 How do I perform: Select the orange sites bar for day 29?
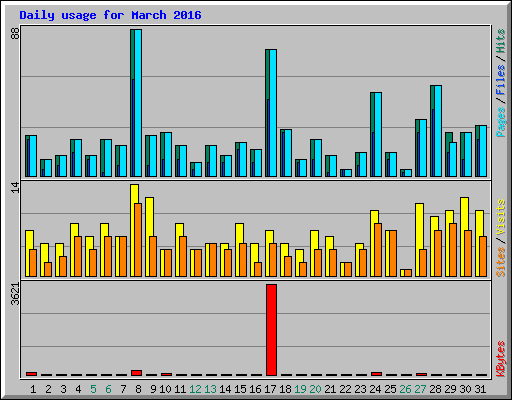tap(453, 250)
